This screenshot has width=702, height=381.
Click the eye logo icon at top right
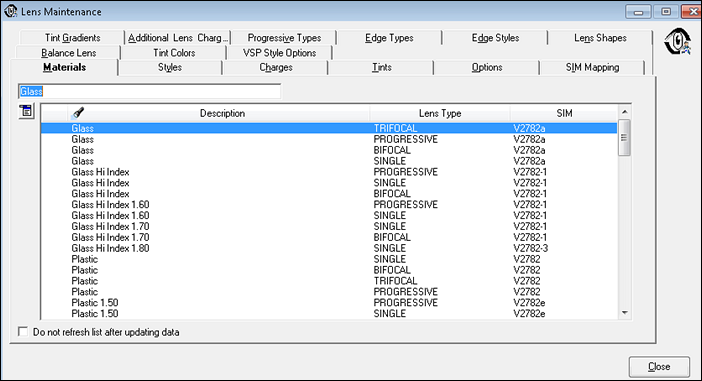point(677,42)
